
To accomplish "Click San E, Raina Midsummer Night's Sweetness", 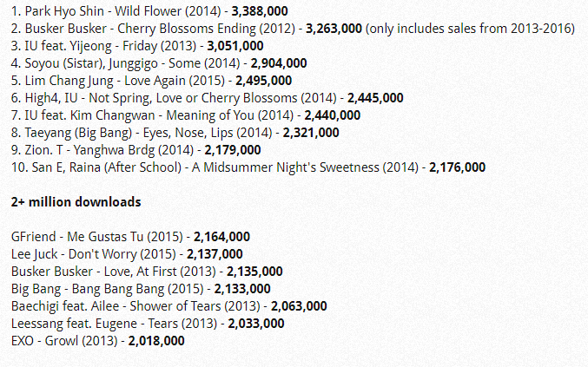I will [x=213, y=167].
